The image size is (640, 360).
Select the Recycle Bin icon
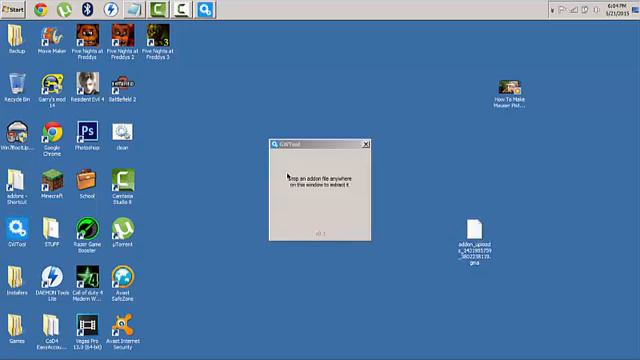[17, 87]
